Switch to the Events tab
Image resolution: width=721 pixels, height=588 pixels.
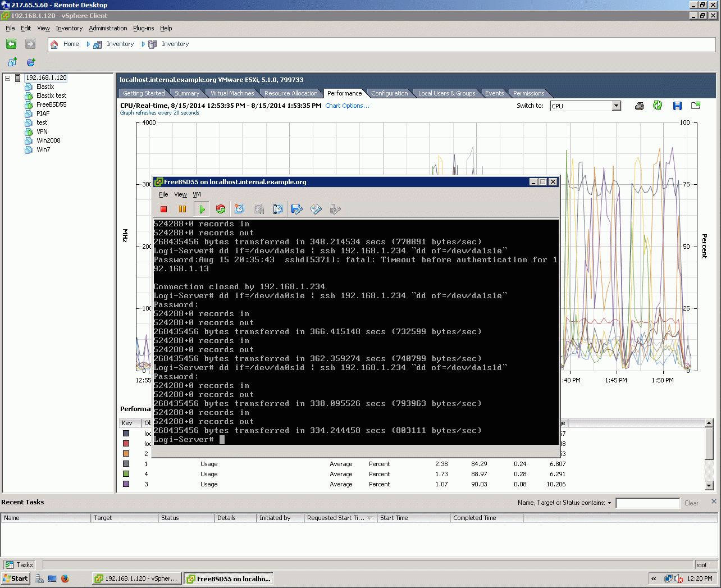495,93
